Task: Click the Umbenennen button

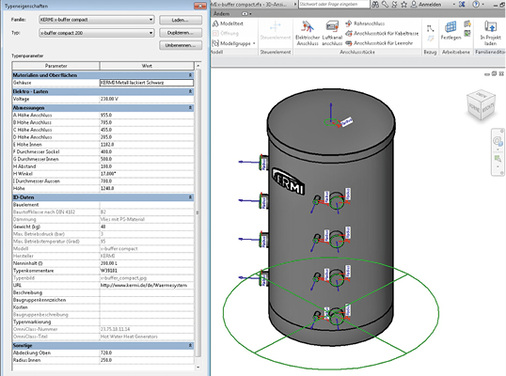Action: coord(180,45)
